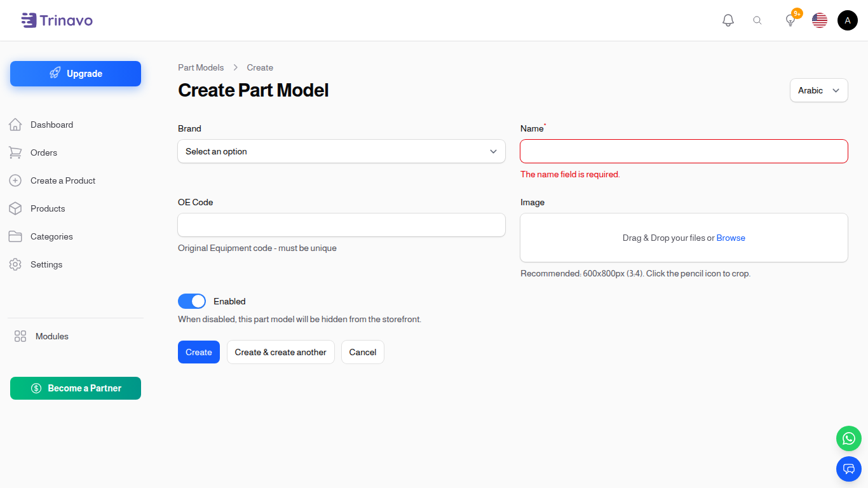The width and height of the screenshot is (868, 488).
Task: Open the user avatar menu
Action: tap(848, 20)
